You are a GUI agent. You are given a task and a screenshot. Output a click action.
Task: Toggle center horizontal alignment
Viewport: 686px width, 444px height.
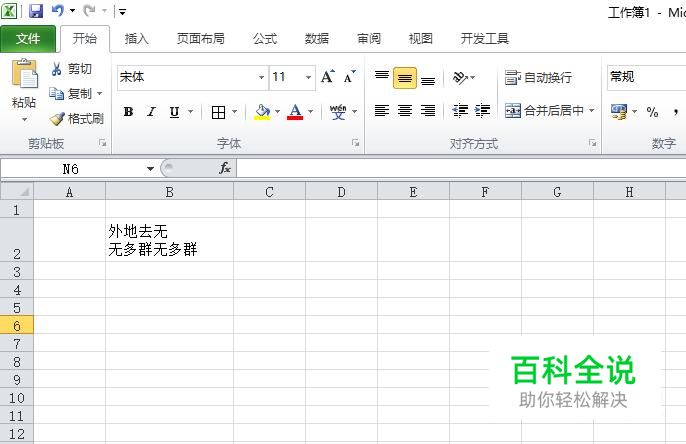point(405,111)
